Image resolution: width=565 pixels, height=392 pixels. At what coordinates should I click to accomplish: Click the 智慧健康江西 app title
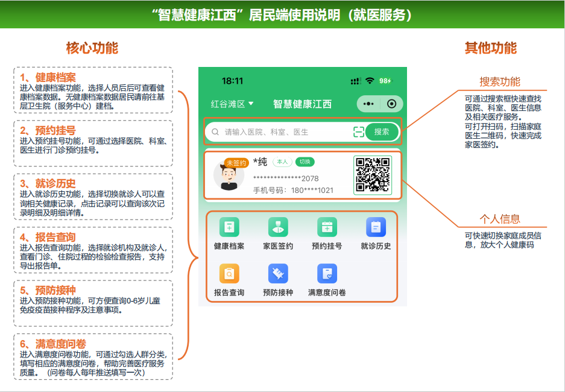click(x=302, y=104)
